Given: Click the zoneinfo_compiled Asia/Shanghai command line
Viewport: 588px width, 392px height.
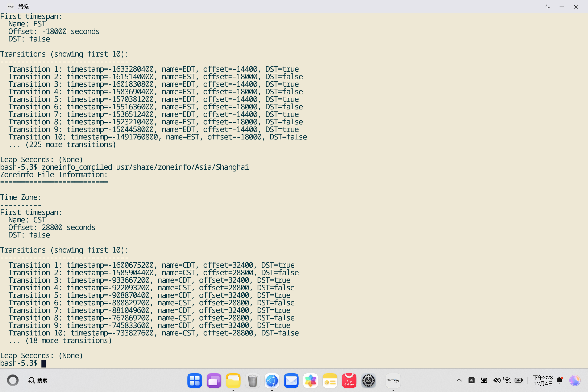Looking at the screenshot, I should (x=125, y=167).
